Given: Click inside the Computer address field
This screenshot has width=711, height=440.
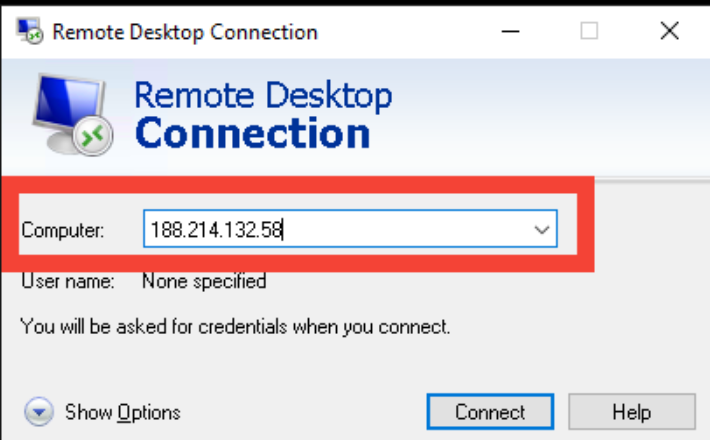Looking at the screenshot, I should [400, 230].
